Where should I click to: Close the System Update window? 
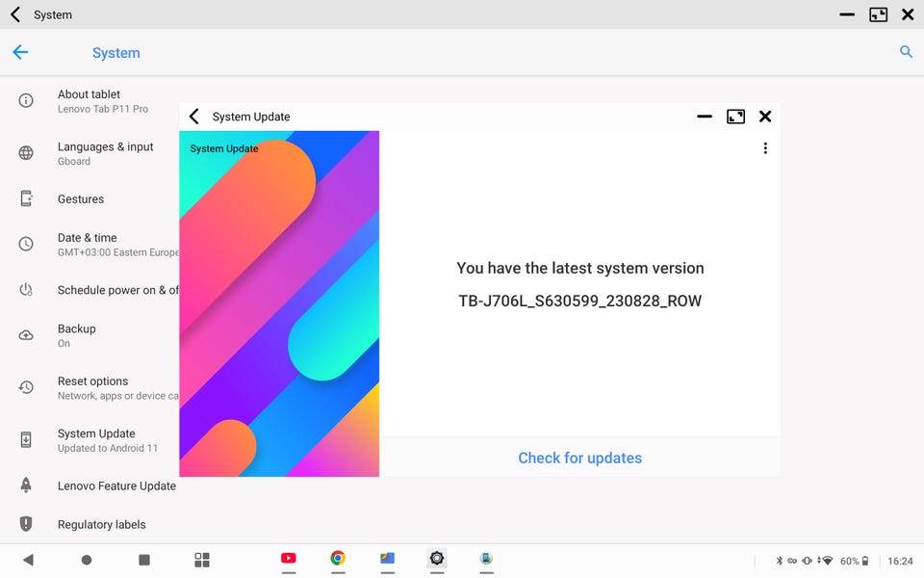[765, 117]
